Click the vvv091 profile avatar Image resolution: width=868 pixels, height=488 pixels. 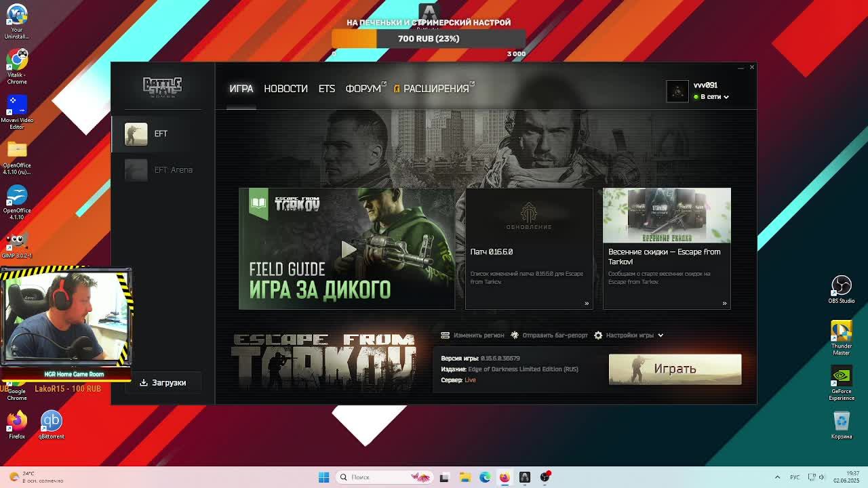[677, 91]
